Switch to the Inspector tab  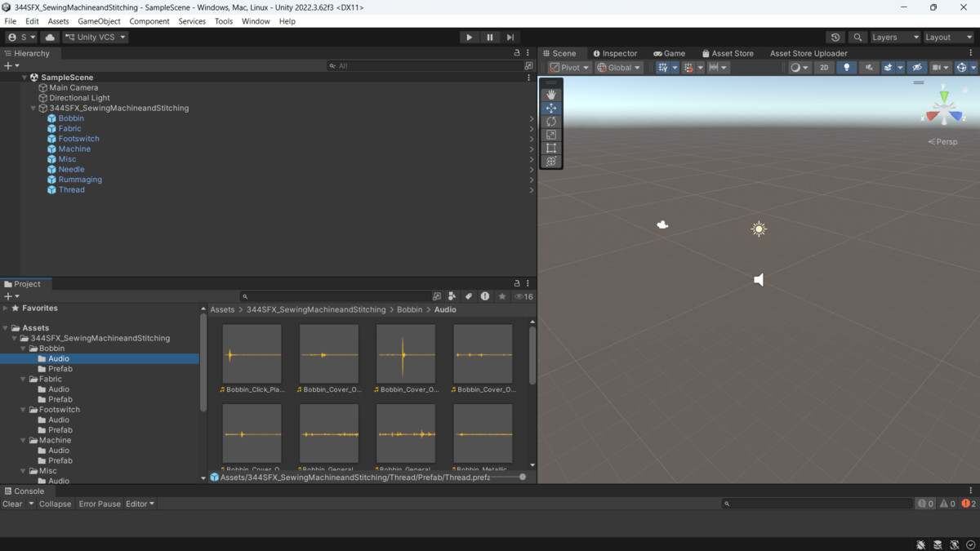coord(615,53)
